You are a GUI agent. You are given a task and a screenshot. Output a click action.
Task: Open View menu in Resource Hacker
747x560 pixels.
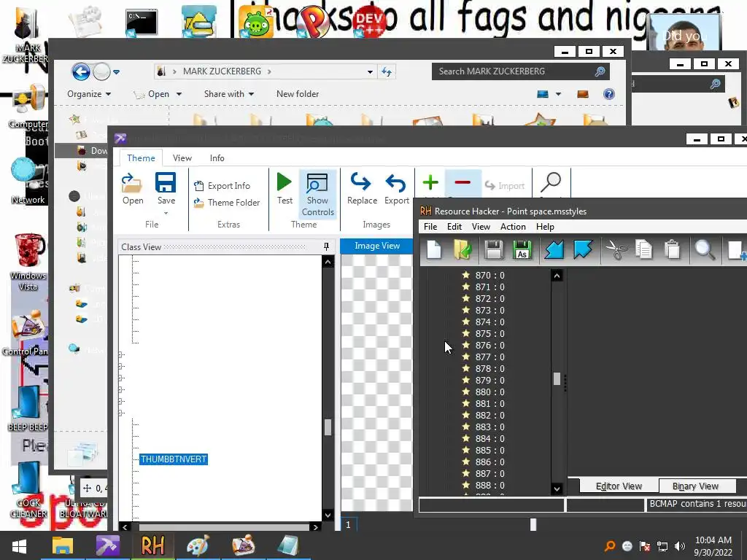pyautogui.click(x=481, y=227)
